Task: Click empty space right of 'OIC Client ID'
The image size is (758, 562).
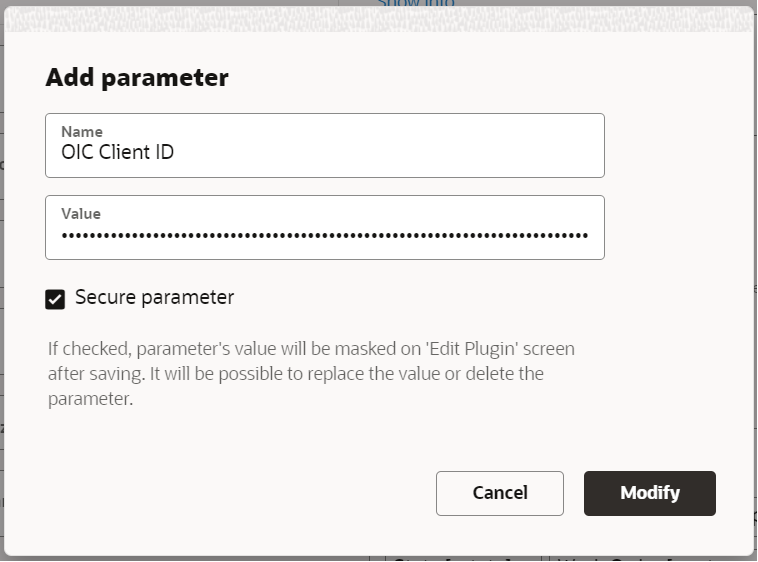Action: (x=400, y=153)
